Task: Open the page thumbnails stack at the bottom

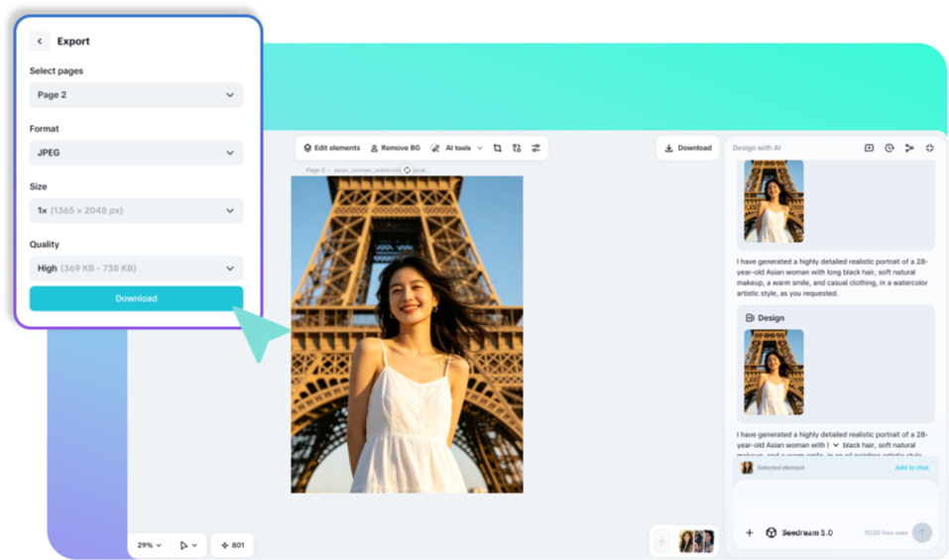Action: 696,541
